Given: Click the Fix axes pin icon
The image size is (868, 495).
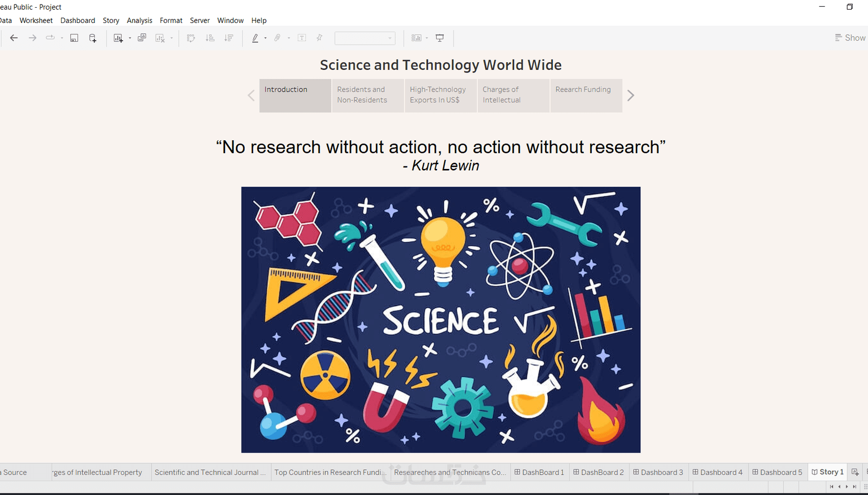Looking at the screenshot, I should [x=319, y=38].
